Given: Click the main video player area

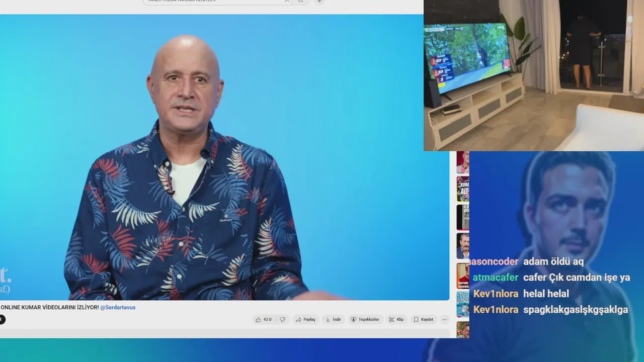Looking at the screenshot, I should pyautogui.click(x=224, y=157).
